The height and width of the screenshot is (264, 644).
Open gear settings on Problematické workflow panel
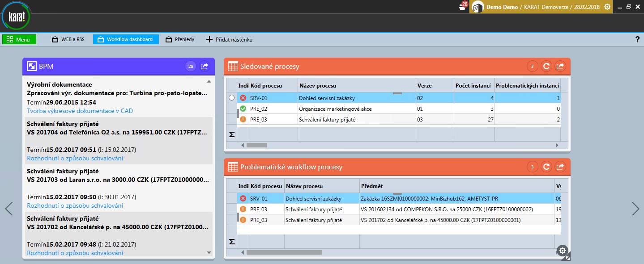[x=563, y=251]
